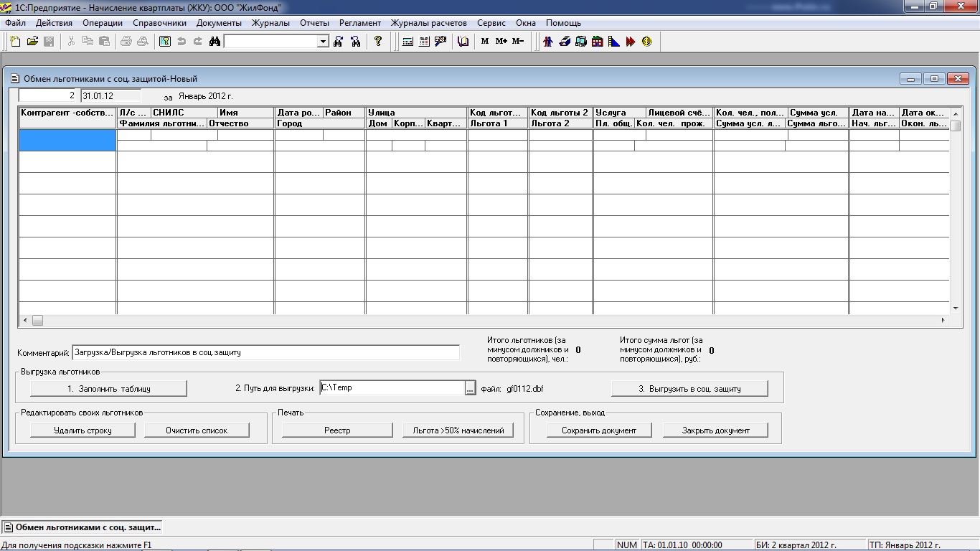The image size is (980, 551).
Task: Click the document number field showing 2
Action: pos(47,95)
